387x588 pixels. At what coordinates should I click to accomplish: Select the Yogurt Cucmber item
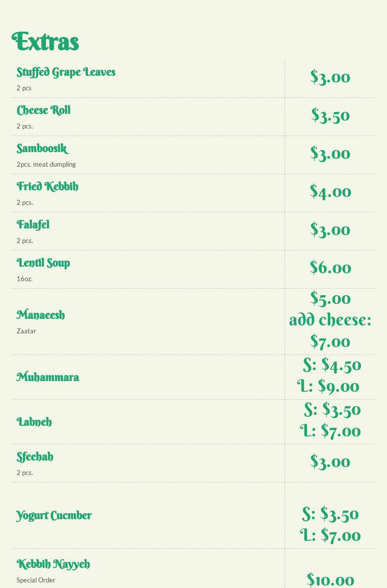pyautogui.click(x=54, y=516)
